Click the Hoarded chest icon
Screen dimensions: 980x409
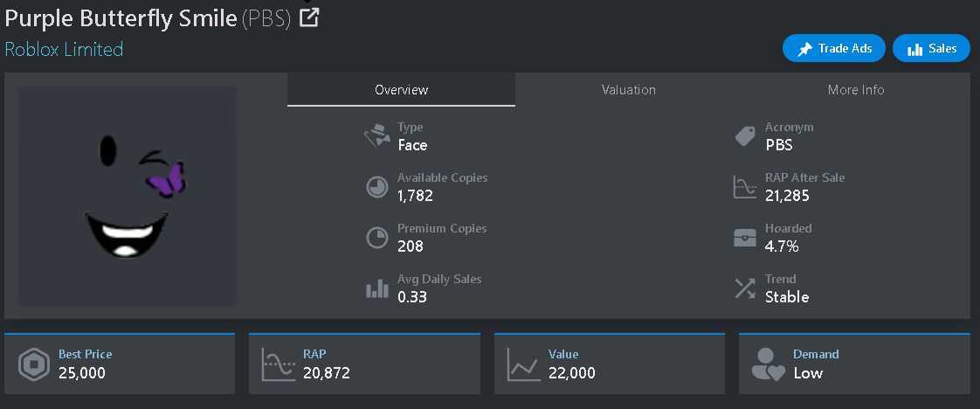click(x=745, y=238)
